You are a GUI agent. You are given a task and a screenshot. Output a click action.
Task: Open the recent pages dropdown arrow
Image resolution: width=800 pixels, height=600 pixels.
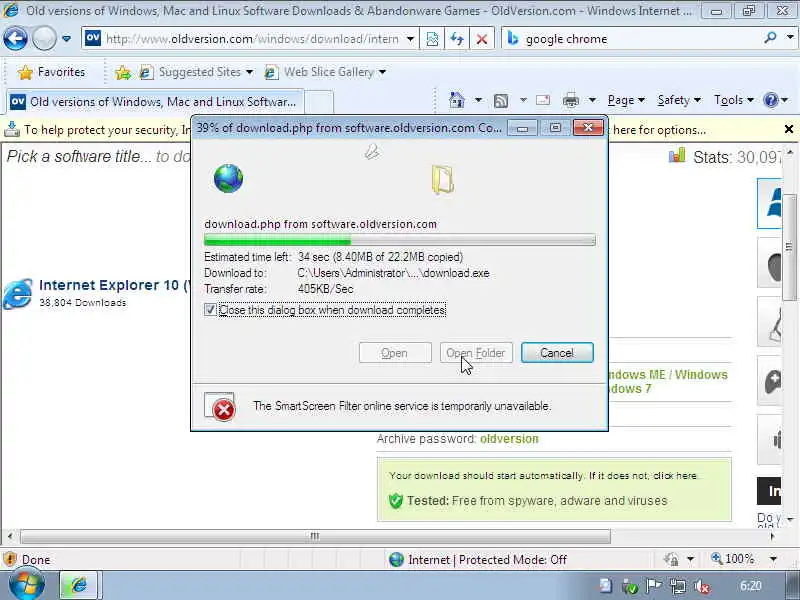[66, 38]
